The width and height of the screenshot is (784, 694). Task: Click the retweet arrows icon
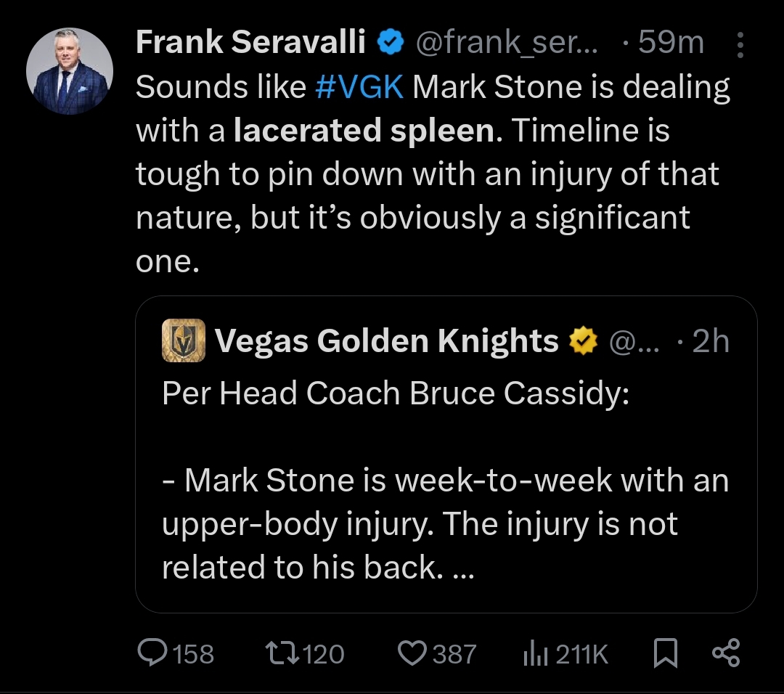point(282,653)
